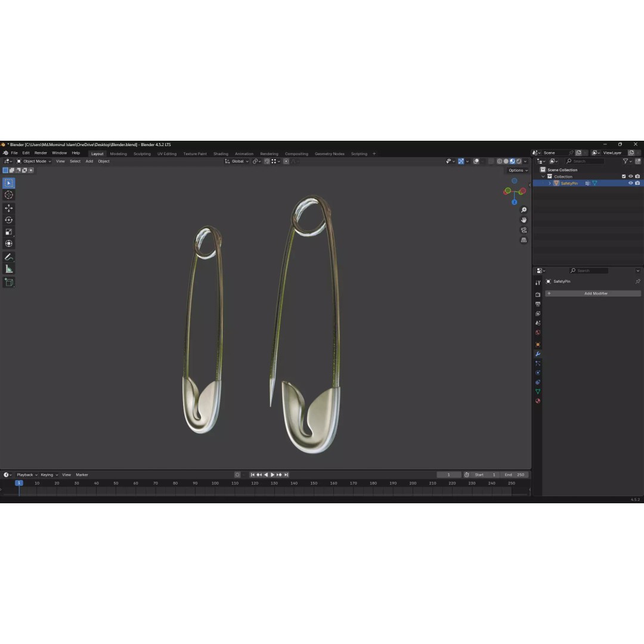The width and height of the screenshot is (644, 644).
Task: Select the Scale tool
Action: click(x=8, y=232)
